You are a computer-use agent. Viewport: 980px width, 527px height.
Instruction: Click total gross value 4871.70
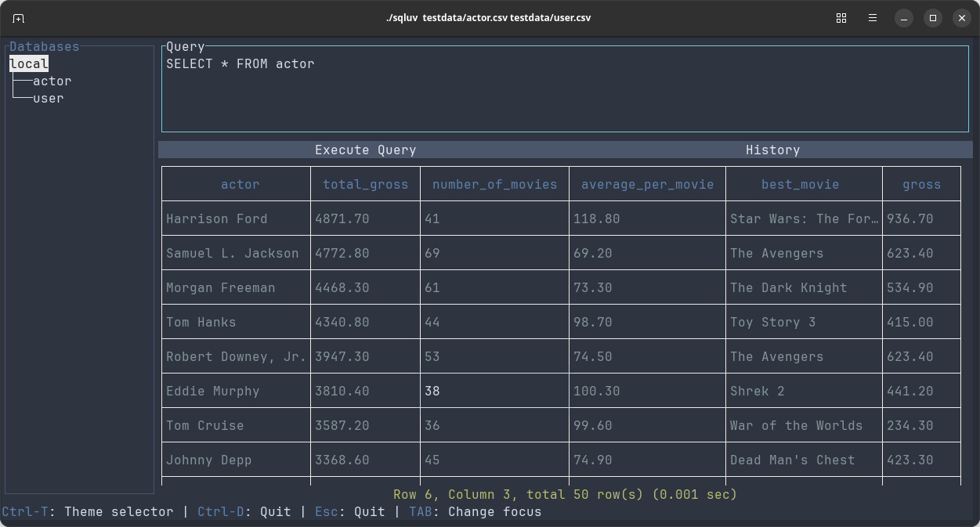click(342, 219)
